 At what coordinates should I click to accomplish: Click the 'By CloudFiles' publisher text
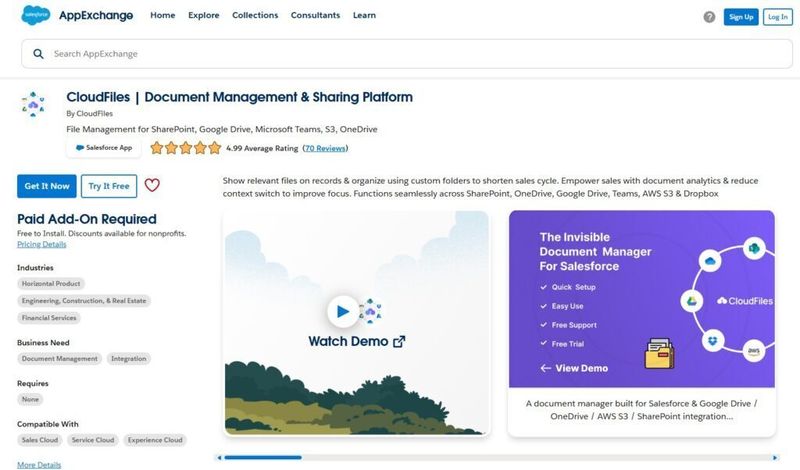pyautogui.click(x=90, y=114)
